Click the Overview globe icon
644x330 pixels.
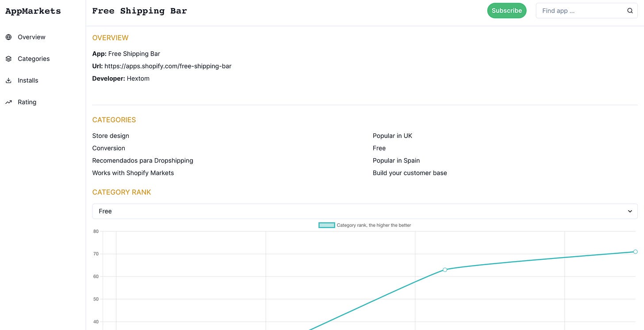tap(8, 37)
